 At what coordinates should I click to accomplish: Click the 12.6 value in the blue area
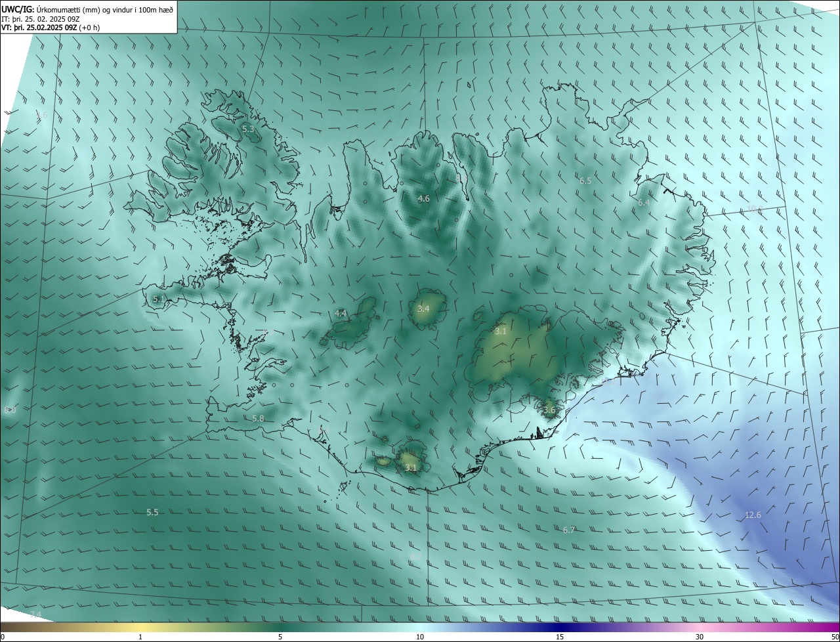(753, 515)
